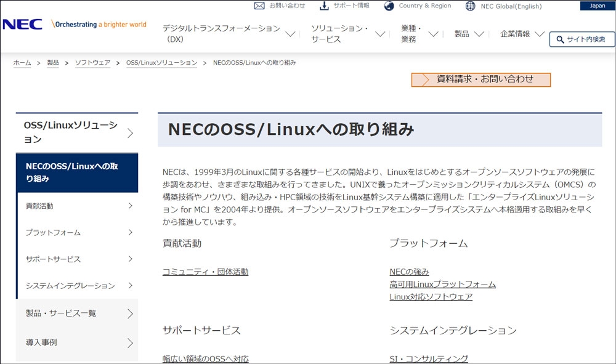Open 製品・サービス一覧 sidebar item
616x364 pixels.
(61, 313)
